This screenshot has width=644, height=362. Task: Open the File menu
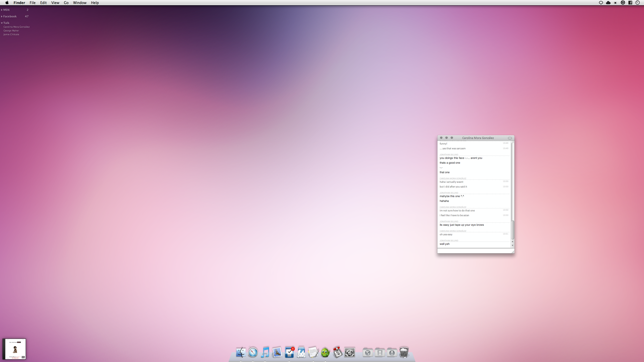point(32,3)
